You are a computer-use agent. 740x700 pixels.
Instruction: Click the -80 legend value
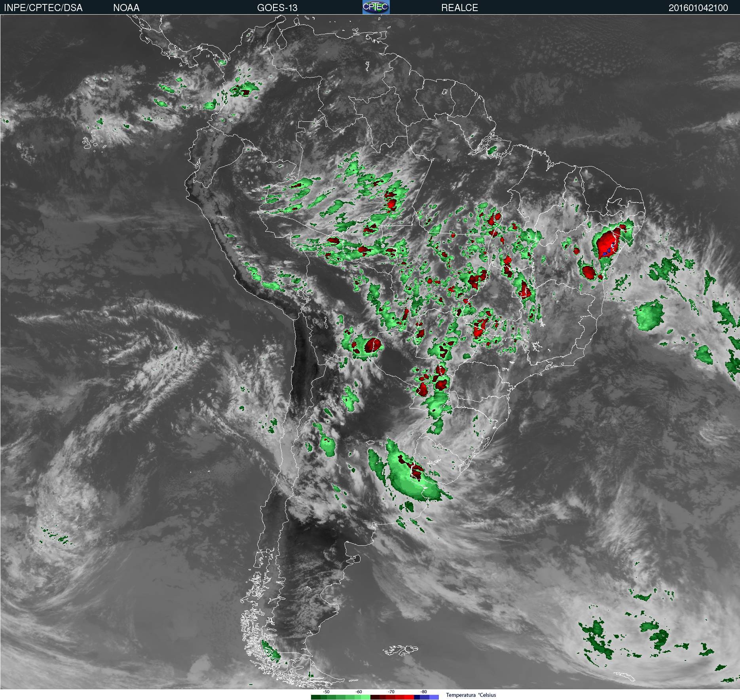[x=424, y=692]
